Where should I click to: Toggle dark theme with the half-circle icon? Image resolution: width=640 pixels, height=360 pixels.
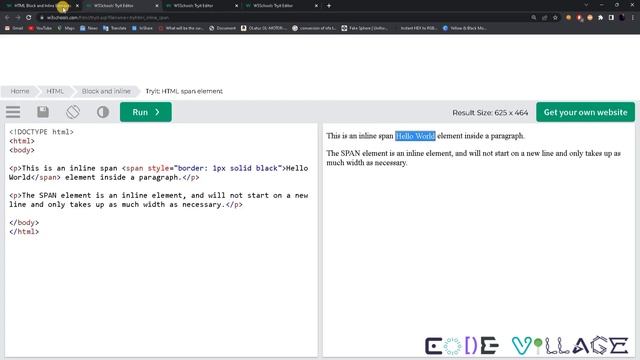[103, 112]
